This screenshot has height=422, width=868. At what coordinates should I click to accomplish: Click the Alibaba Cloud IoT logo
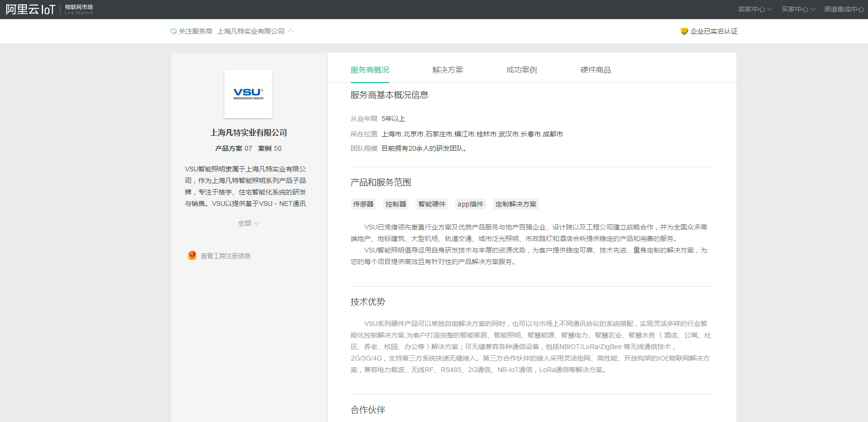(30, 10)
